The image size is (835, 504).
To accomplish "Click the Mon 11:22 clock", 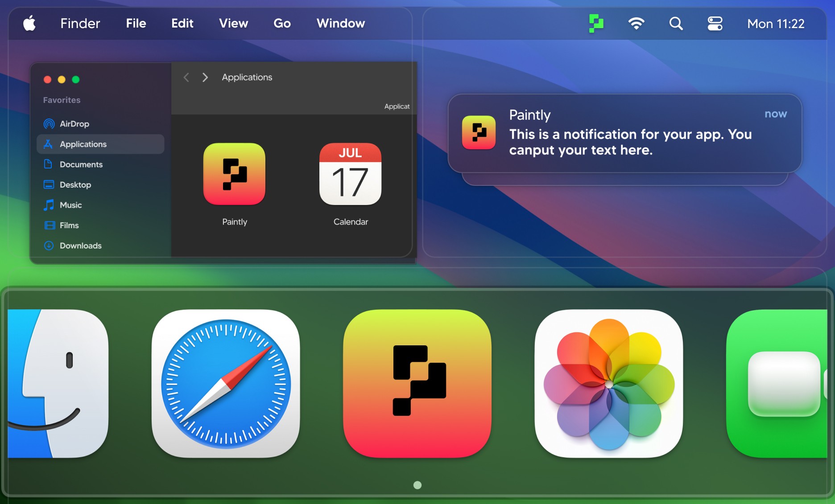I will [776, 24].
